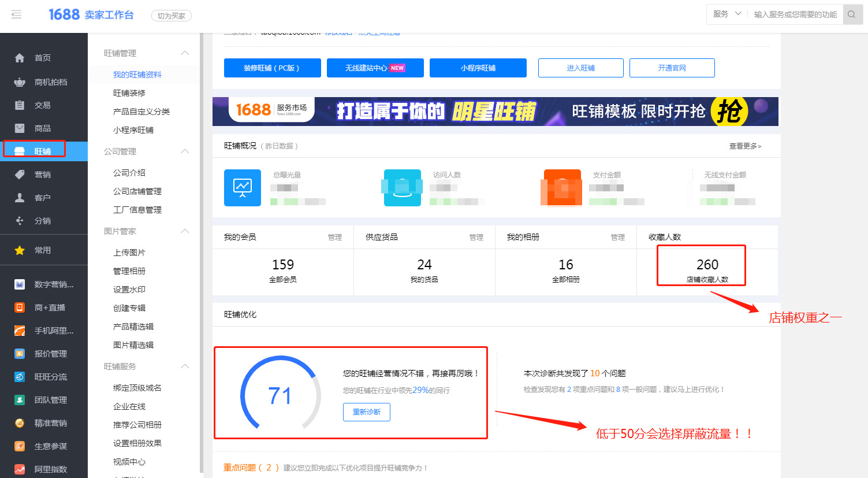868x478 pixels.
Task: Click the 常用 star icon
Action: (20, 250)
